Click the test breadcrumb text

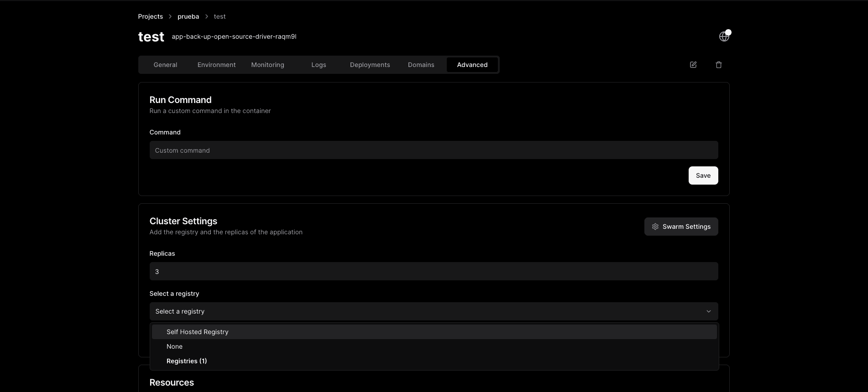click(x=220, y=16)
